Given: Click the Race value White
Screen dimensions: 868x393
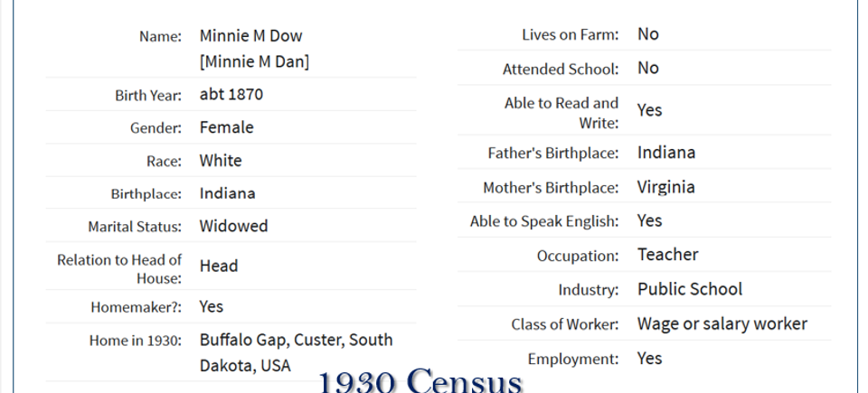Looking at the screenshot, I should point(221,161).
